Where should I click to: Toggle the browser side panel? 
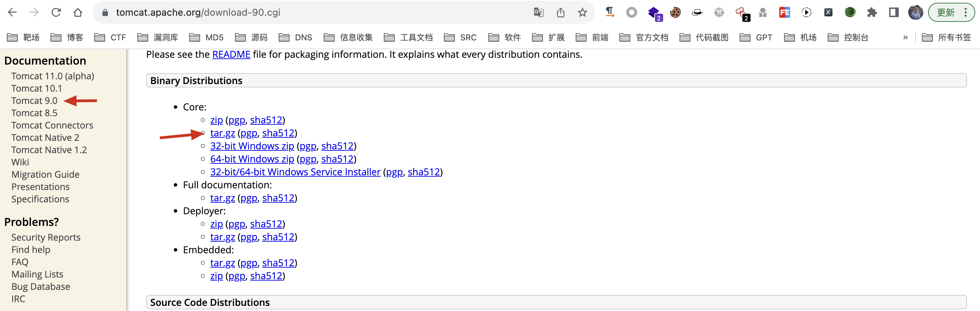tap(894, 13)
